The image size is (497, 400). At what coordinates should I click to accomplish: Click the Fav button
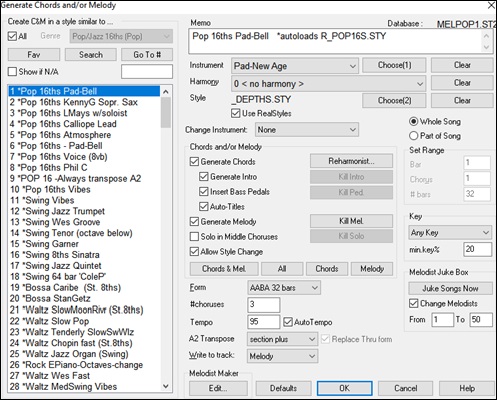click(x=34, y=55)
